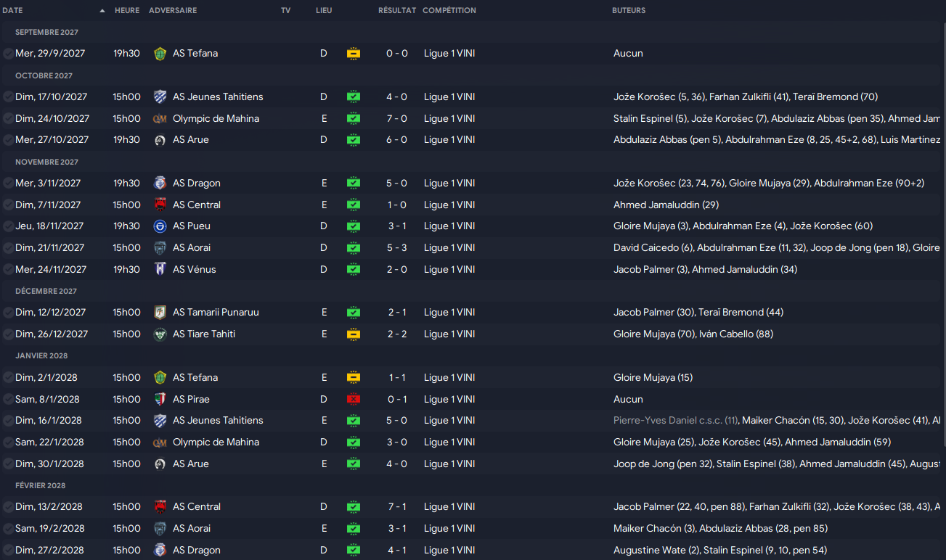Image resolution: width=946 pixels, height=560 pixels.
Task: Click the AS Tiare Tahiti club logo
Action: tap(160, 334)
